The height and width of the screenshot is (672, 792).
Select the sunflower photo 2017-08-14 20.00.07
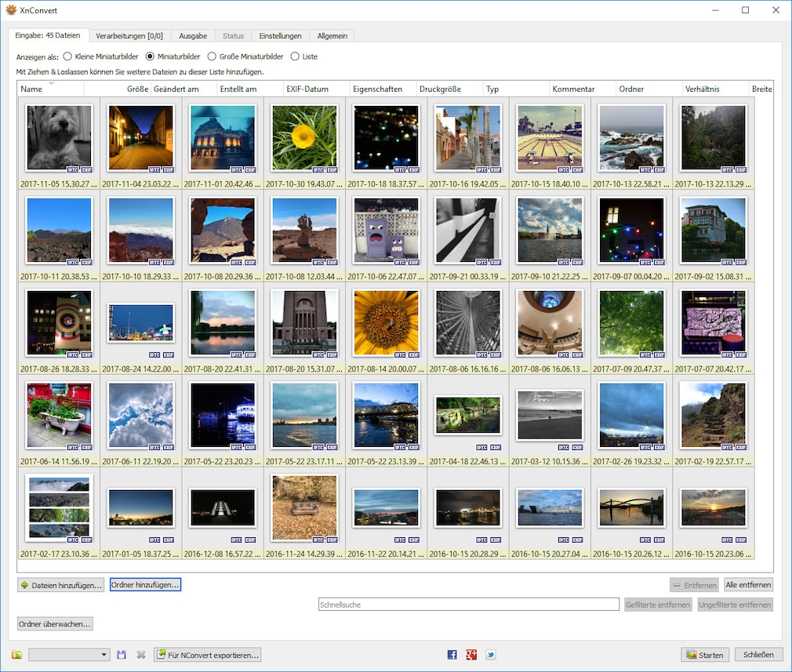pos(387,323)
